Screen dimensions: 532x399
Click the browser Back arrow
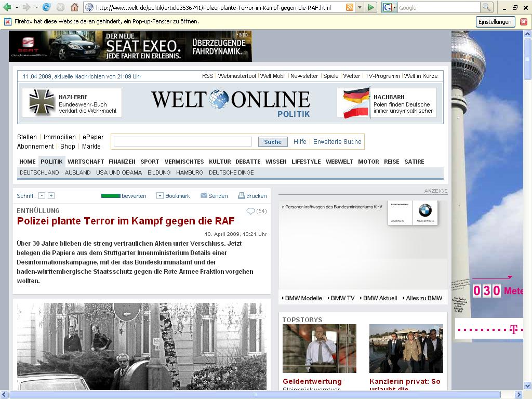point(7,7)
